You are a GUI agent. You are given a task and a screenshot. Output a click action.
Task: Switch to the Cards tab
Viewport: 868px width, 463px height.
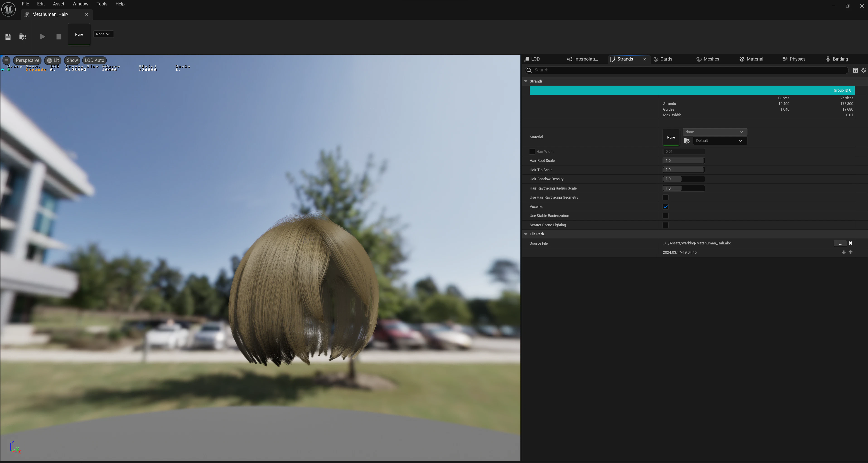point(663,59)
